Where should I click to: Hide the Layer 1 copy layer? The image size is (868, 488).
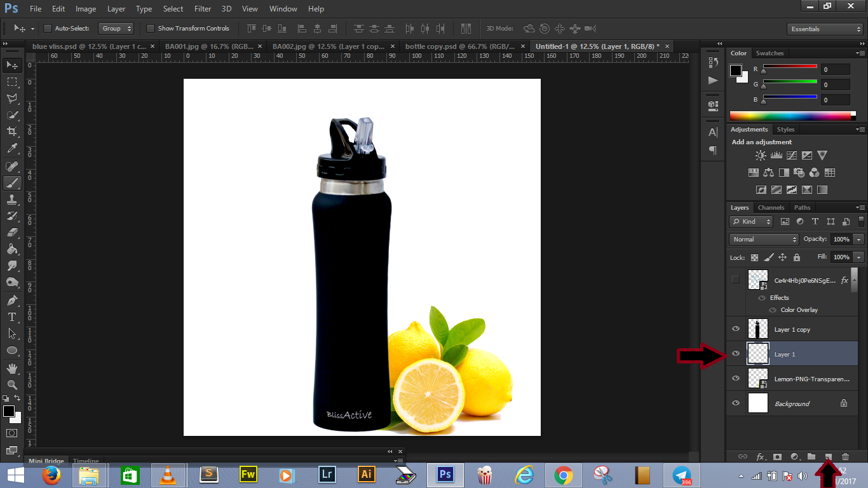[735, 329]
